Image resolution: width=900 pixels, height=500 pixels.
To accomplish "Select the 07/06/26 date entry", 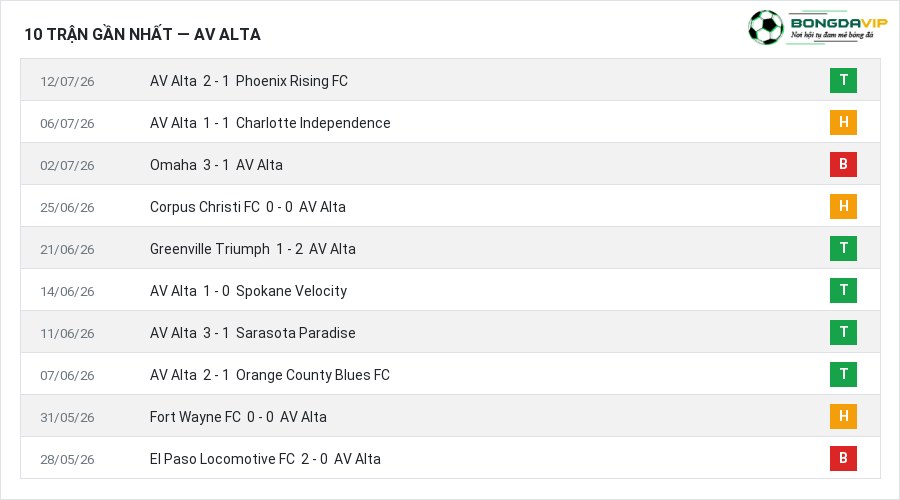I will (x=67, y=375).
